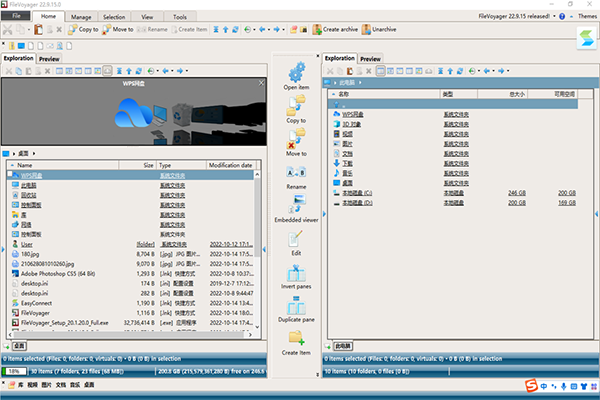The image size is (600, 400).
Task: Open the Embedded viewer from center panel
Action: (296, 205)
